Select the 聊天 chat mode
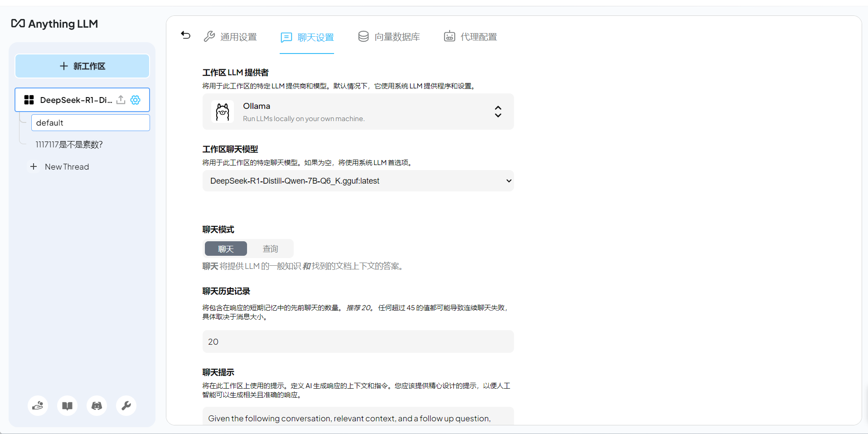Image resolution: width=868 pixels, height=434 pixels. 226,249
